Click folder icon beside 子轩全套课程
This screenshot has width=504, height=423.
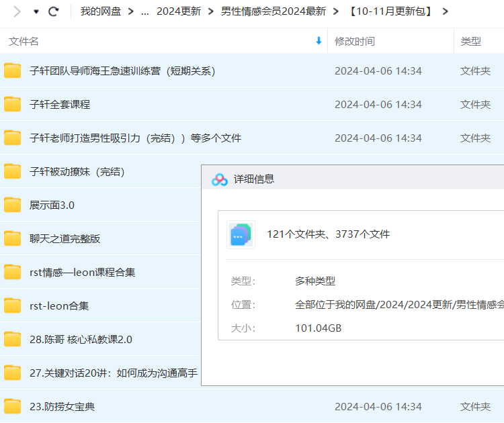pos(13,104)
